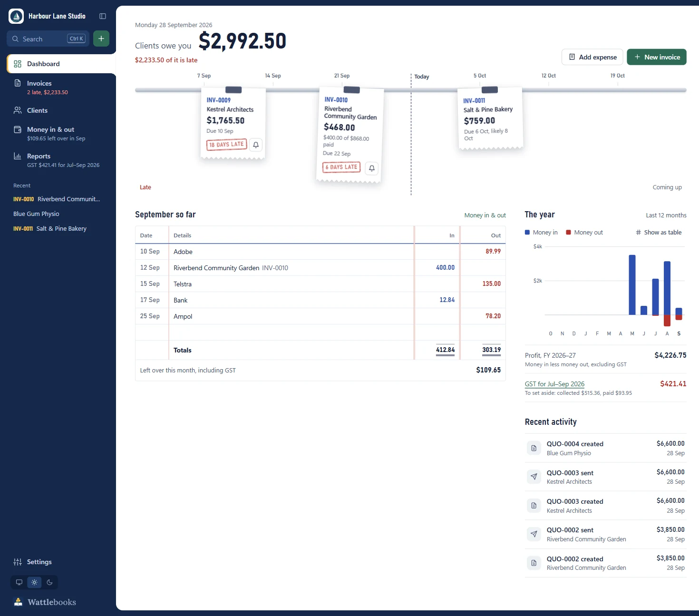Click the document icon beside QUO-0002 created

tap(534, 563)
